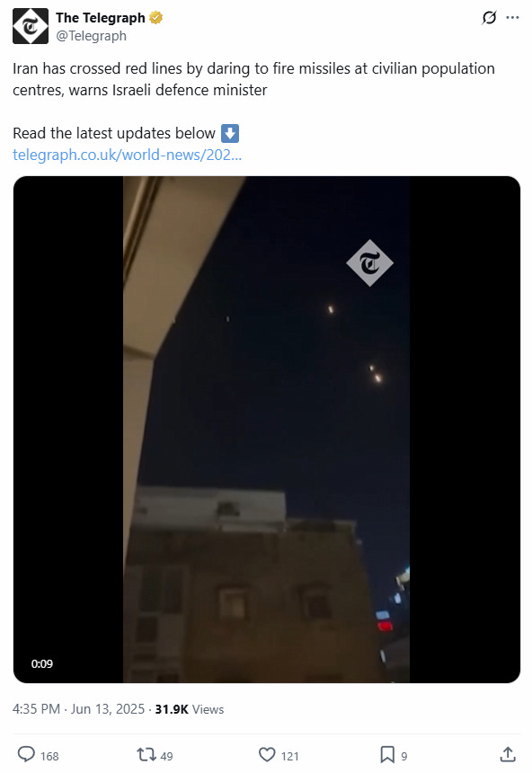The height and width of the screenshot is (773, 532).
Task: Click the 49 reposts count
Action: pyautogui.click(x=166, y=756)
